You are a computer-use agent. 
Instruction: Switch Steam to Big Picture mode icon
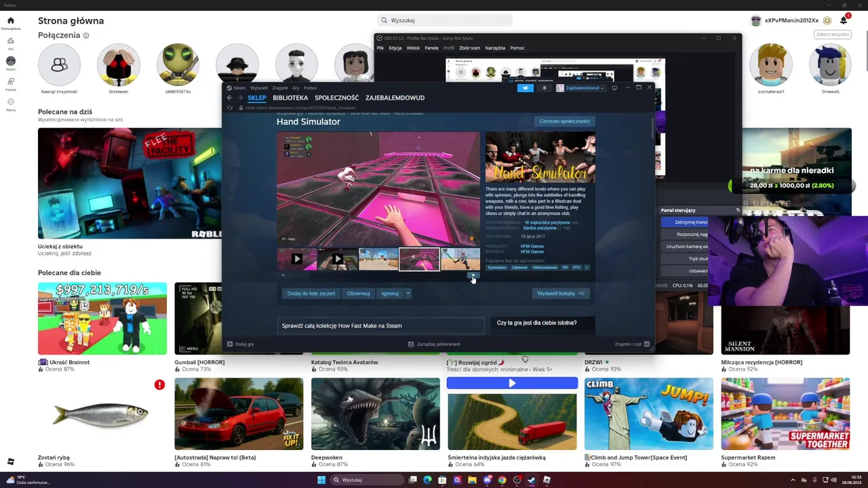(x=614, y=87)
